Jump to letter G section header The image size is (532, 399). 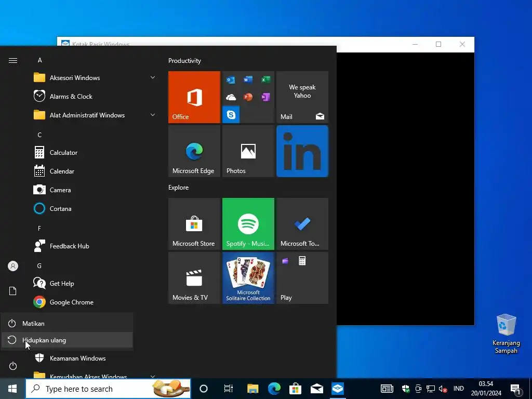click(39, 265)
